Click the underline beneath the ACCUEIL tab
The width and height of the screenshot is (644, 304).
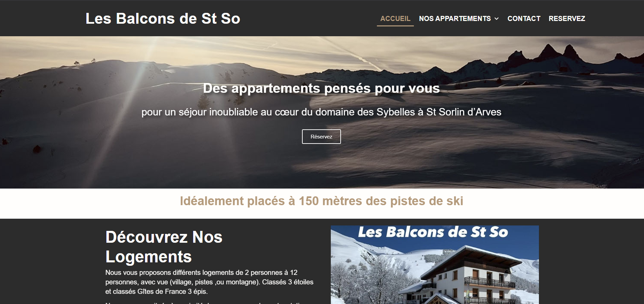[395, 26]
